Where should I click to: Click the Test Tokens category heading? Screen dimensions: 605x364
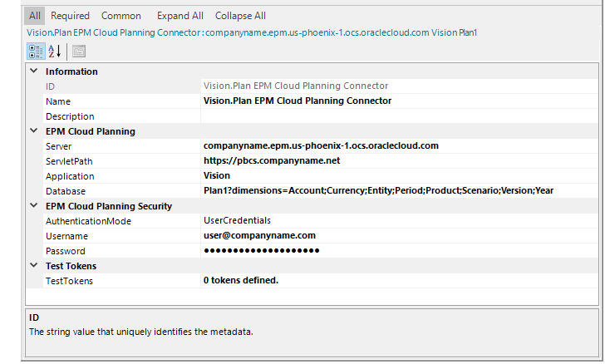click(x=71, y=266)
